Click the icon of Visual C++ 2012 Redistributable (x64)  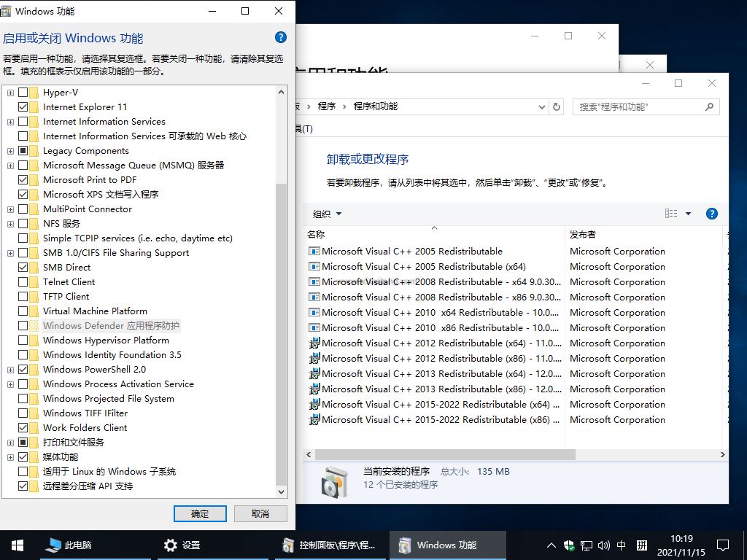coord(314,343)
